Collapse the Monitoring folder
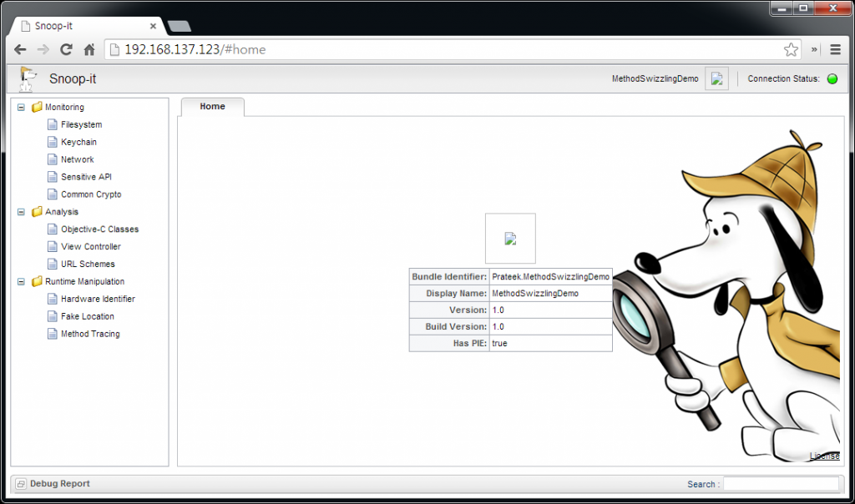Screen dimensions: 855x504 (21, 107)
